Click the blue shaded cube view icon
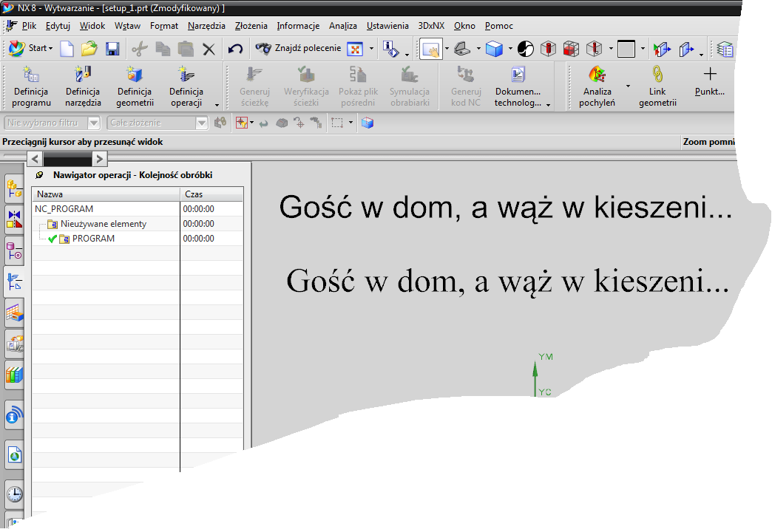 tap(494, 49)
